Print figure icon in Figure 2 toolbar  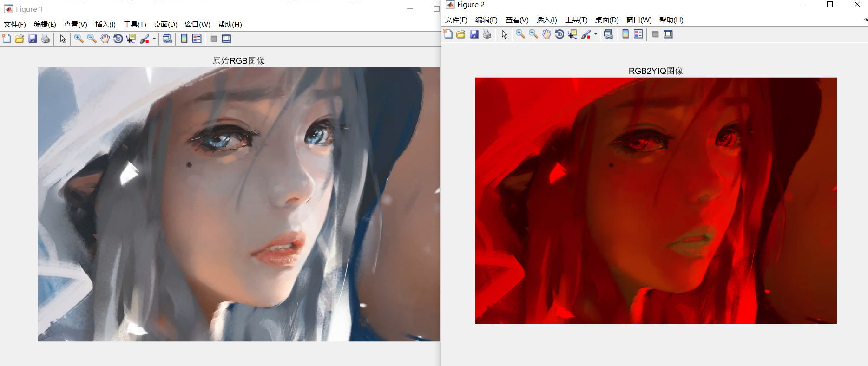pos(487,34)
